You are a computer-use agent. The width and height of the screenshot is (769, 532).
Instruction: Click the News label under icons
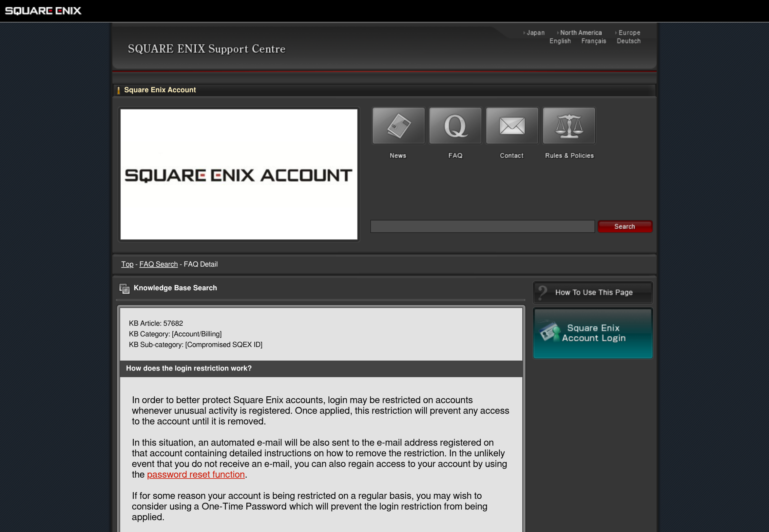[398, 156]
